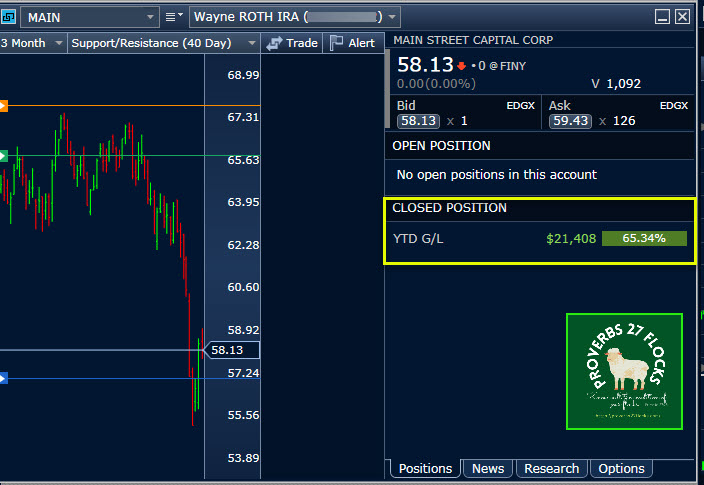Image resolution: width=704 pixels, height=485 pixels.
Task: Select the green level marker on chart
Action: [x=4, y=156]
